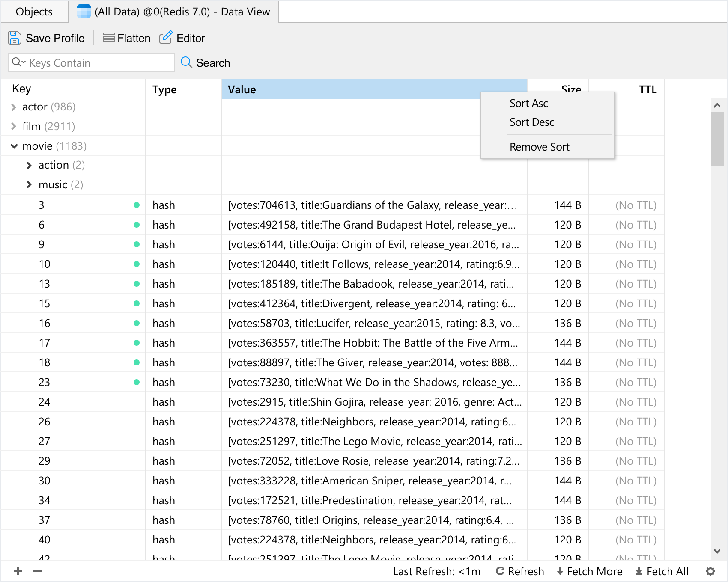Switch to the Objects tab
This screenshot has width=728, height=582.
tap(34, 12)
